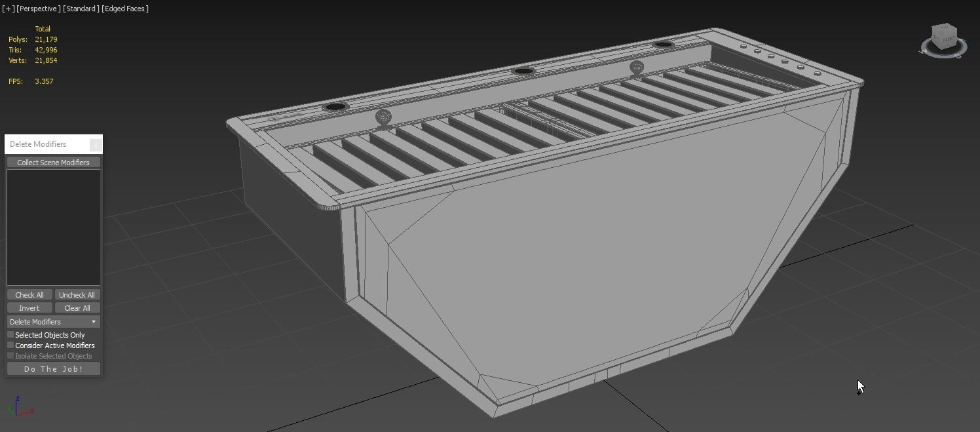Open the Edged Faces display menu
The height and width of the screenshot is (432, 980).
tap(125, 9)
